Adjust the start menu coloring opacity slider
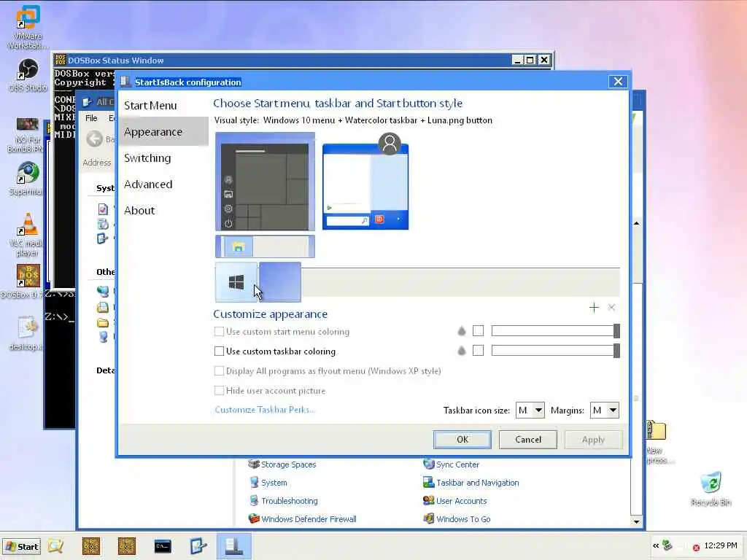 (555, 331)
